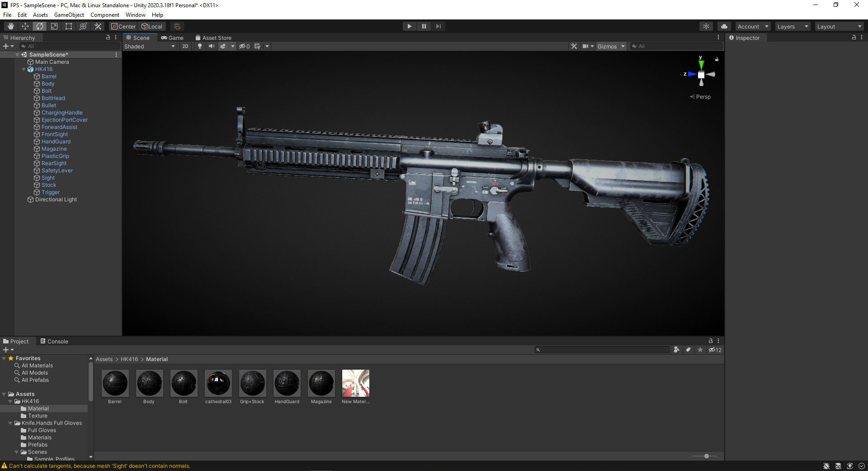Click the auto generate lighting status icon
This screenshot has height=471, width=868.
[x=850, y=466]
